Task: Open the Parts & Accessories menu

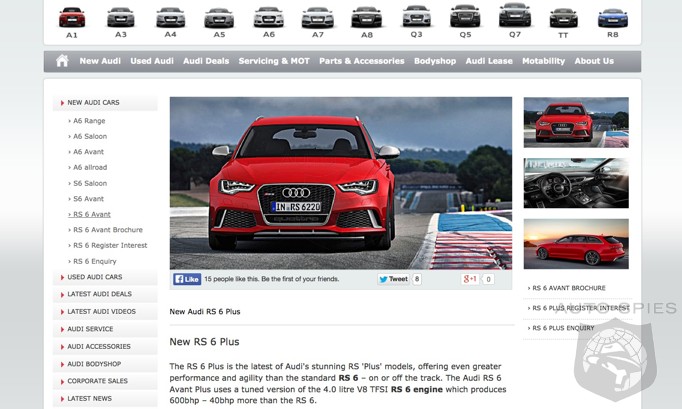Action: (361, 61)
